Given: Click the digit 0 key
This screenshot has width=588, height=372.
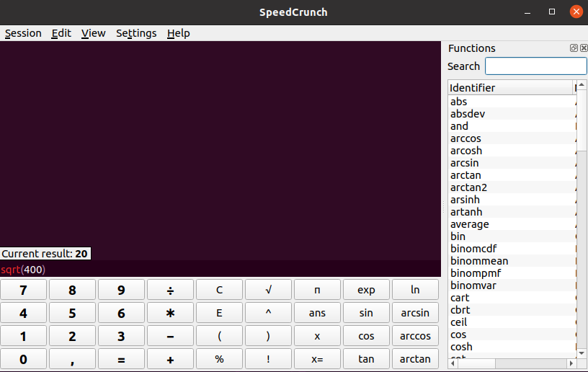Looking at the screenshot, I should click(x=23, y=359).
